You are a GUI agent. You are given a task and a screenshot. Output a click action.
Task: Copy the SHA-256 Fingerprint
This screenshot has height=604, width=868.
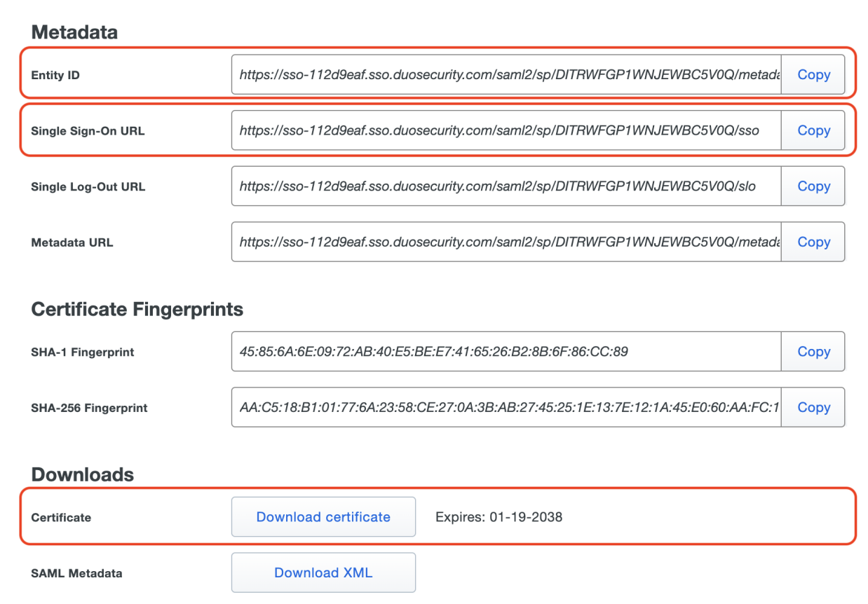coord(813,407)
